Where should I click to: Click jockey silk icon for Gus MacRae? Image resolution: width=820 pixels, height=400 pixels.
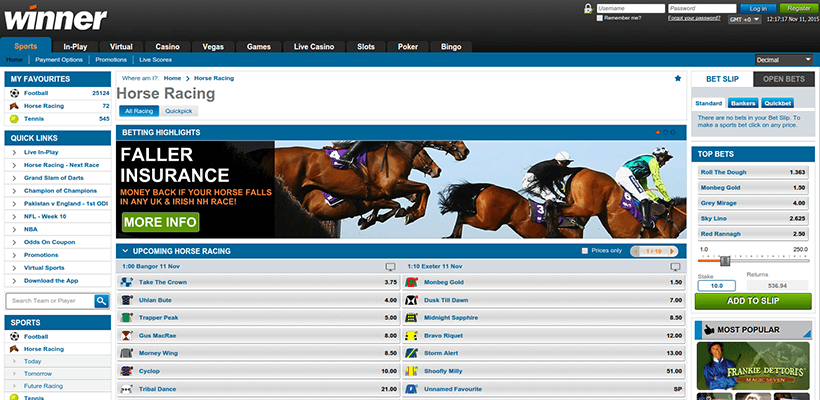click(126, 335)
